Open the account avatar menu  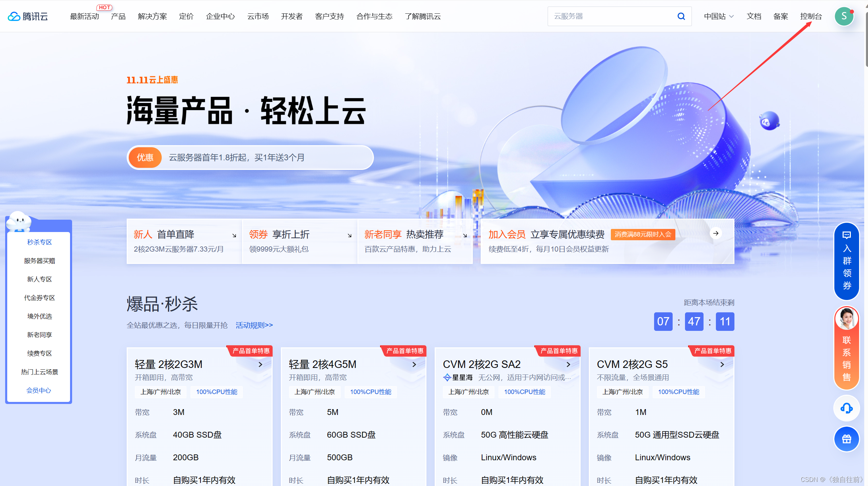tap(844, 16)
